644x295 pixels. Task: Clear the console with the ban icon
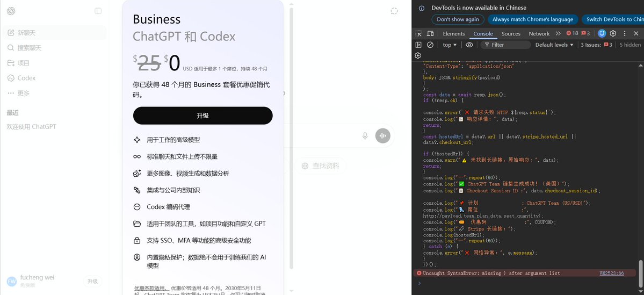(430, 45)
